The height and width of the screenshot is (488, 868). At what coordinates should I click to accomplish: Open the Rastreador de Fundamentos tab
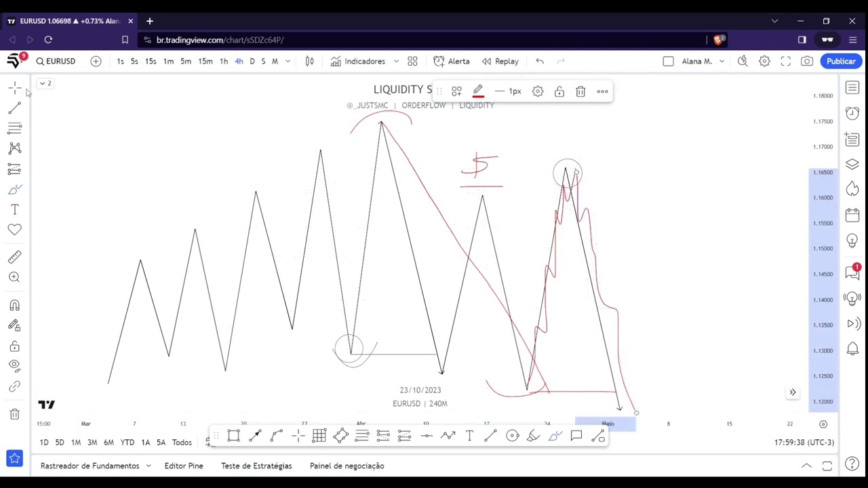click(x=90, y=466)
